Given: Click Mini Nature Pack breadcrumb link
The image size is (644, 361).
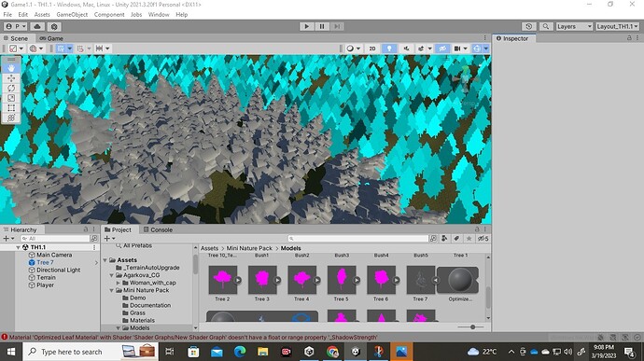Looking at the screenshot, I should tap(249, 248).
